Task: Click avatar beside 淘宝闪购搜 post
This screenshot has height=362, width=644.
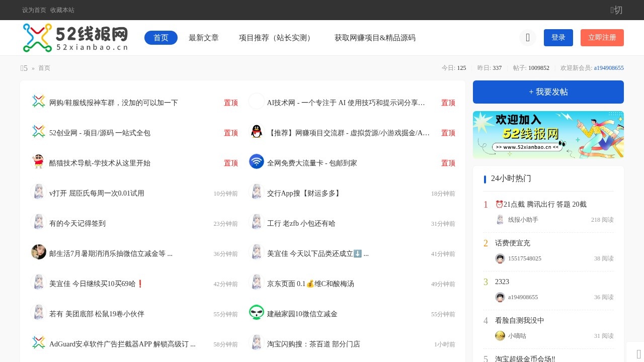Action: [257, 342]
